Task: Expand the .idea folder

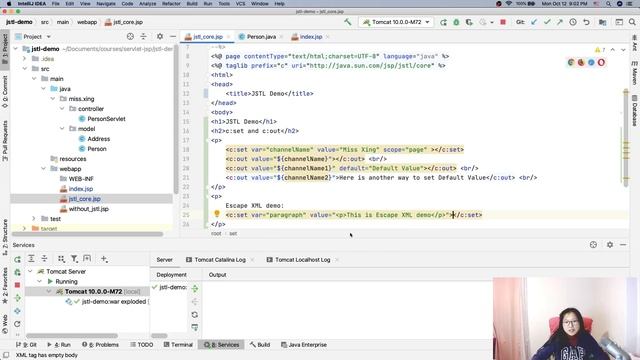Action: click(24, 59)
